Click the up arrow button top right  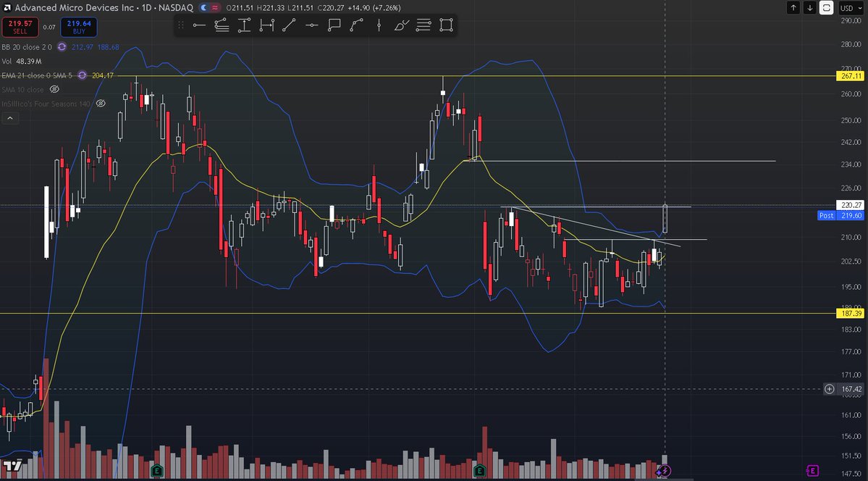tap(793, 8)
